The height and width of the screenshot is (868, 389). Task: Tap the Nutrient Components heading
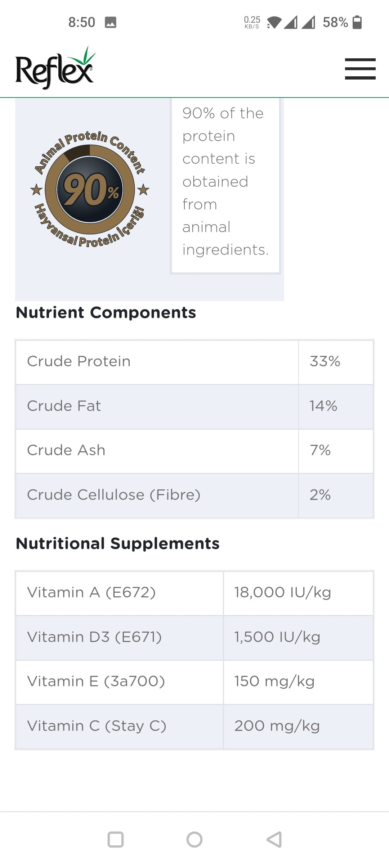[106, 312]
